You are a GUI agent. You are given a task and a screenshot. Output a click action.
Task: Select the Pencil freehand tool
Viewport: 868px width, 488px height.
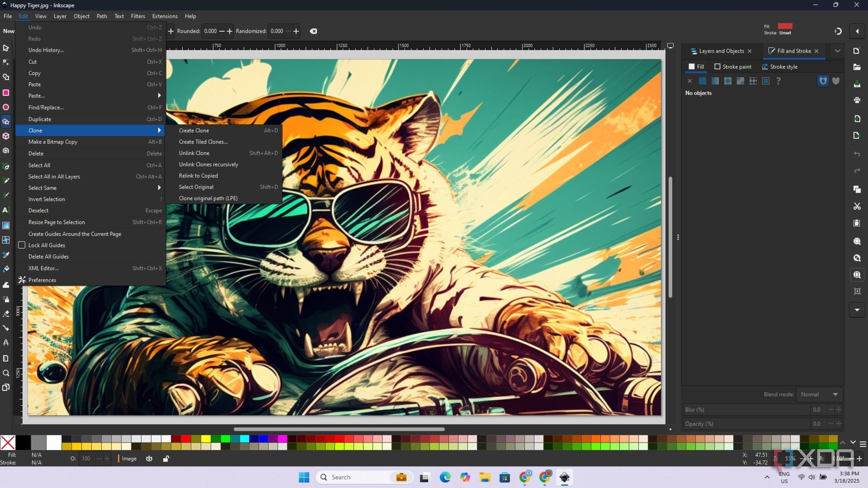6,181
